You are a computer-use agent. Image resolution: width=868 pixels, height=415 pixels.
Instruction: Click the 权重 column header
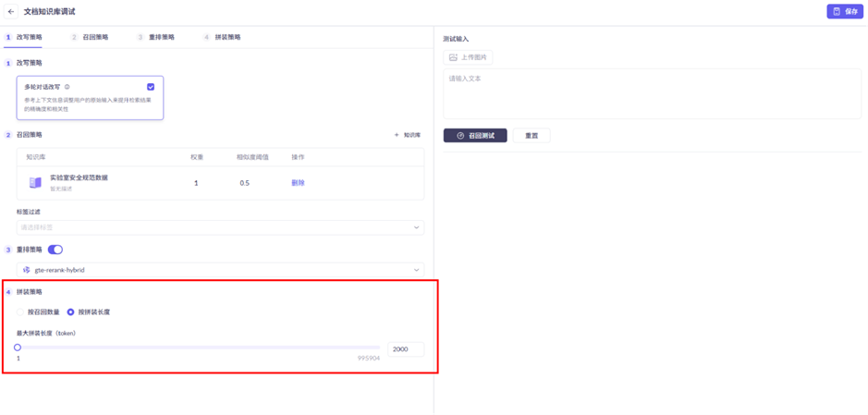[197, 157]
